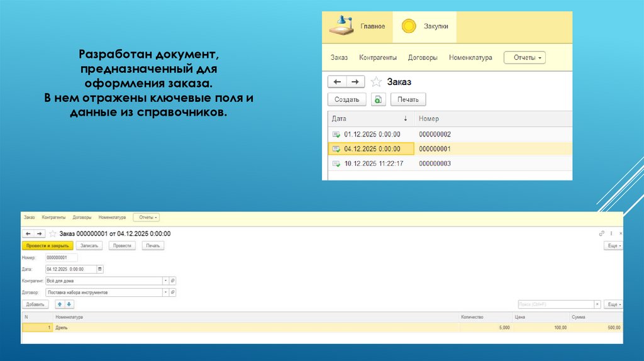Expand the upper Еще menu of the order form
This screenshot has height=361, width=644.
[614, 246]
